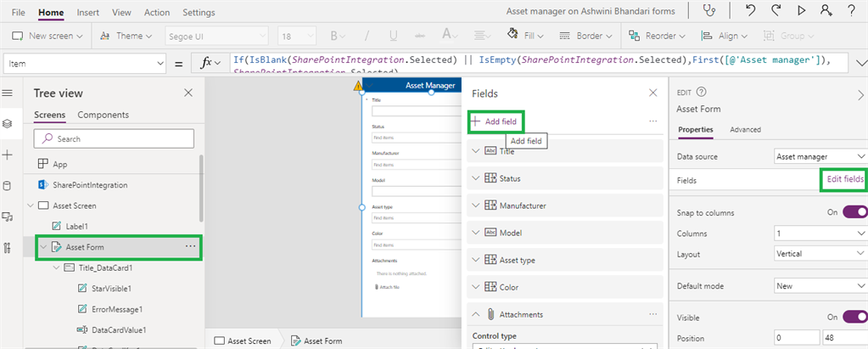Viewport: 868px width, 349px height.
Task: Click the Undo arrow icon
Action: click(751, 10)
